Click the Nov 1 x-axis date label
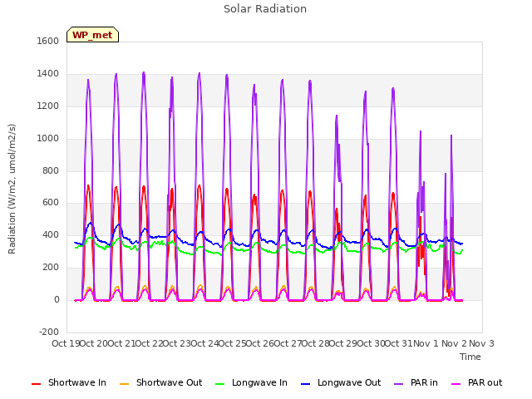Viewport: 532px width, 399px height. click(x=426, y=343)
